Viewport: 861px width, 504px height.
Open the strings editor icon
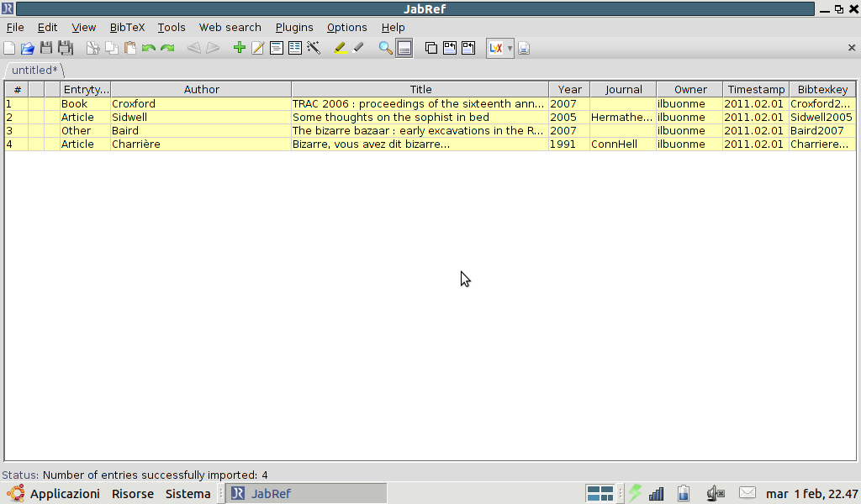(x=295, y=48)
